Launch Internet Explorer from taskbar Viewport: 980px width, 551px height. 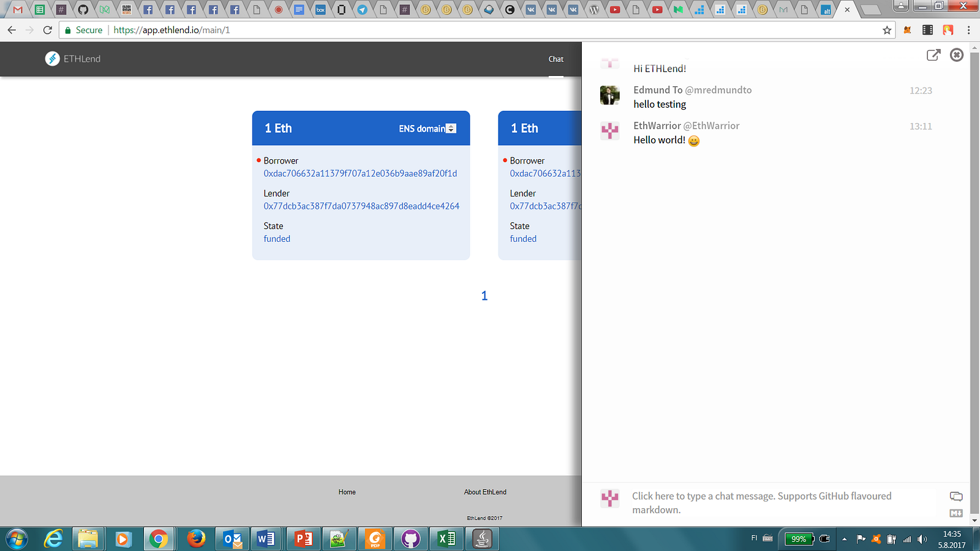point(54,539)
